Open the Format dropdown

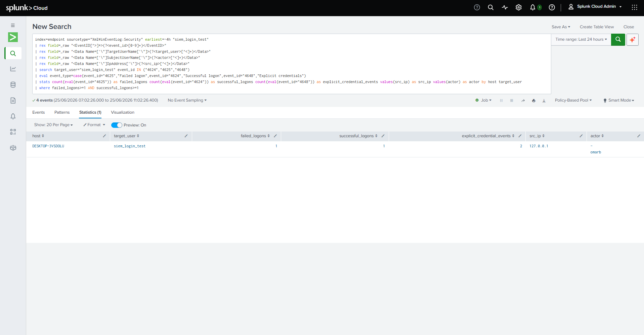[x=94, y=125]
